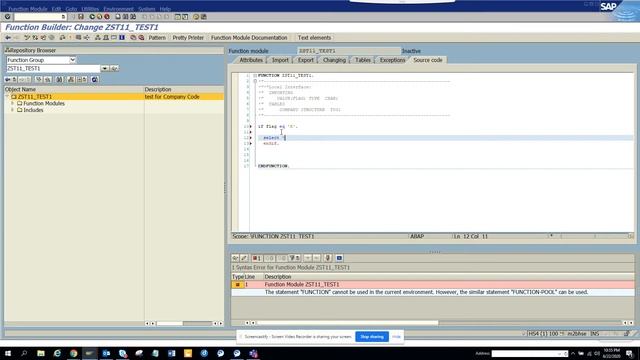Click the Display/Change pencil icon

click(x=27, y=38)
